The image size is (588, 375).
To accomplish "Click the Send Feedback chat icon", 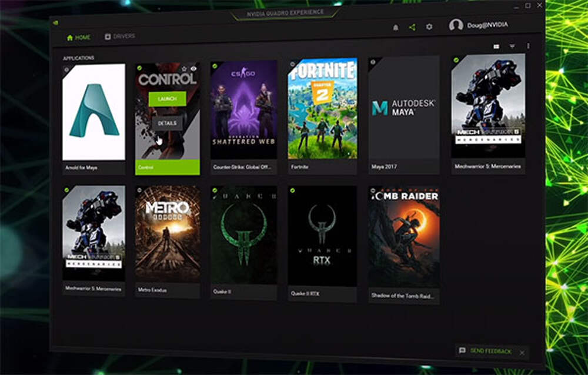I will coord(462,350).
